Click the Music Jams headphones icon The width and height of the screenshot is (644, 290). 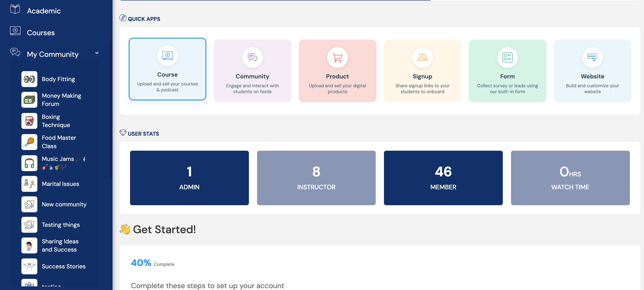(29, 163)
